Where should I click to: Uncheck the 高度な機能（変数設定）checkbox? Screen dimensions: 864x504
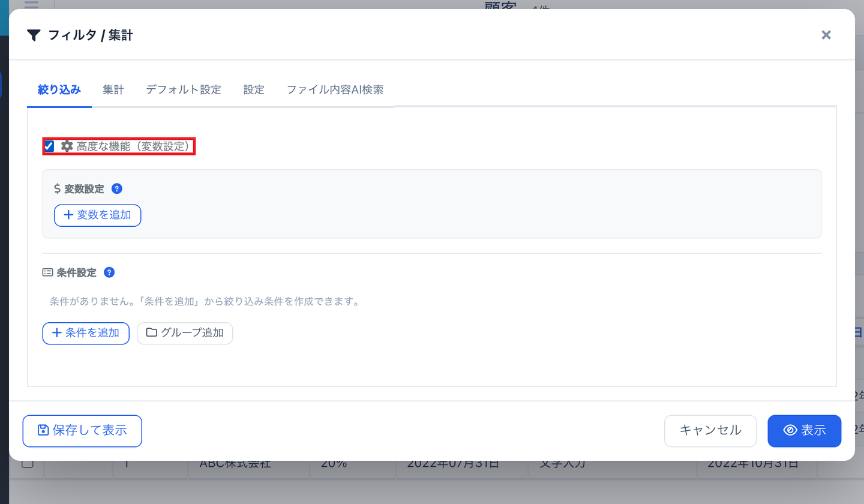[x=49, y=146]
